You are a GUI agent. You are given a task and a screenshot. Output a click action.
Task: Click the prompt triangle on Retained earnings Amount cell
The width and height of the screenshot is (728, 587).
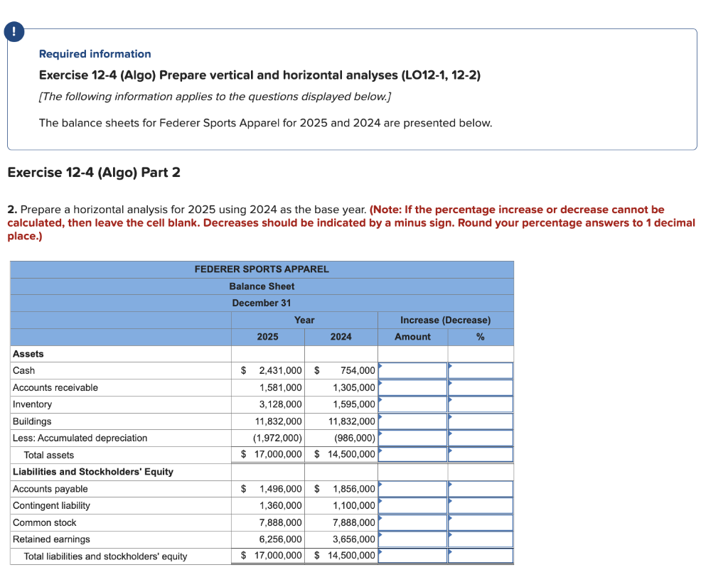[382, 536]
